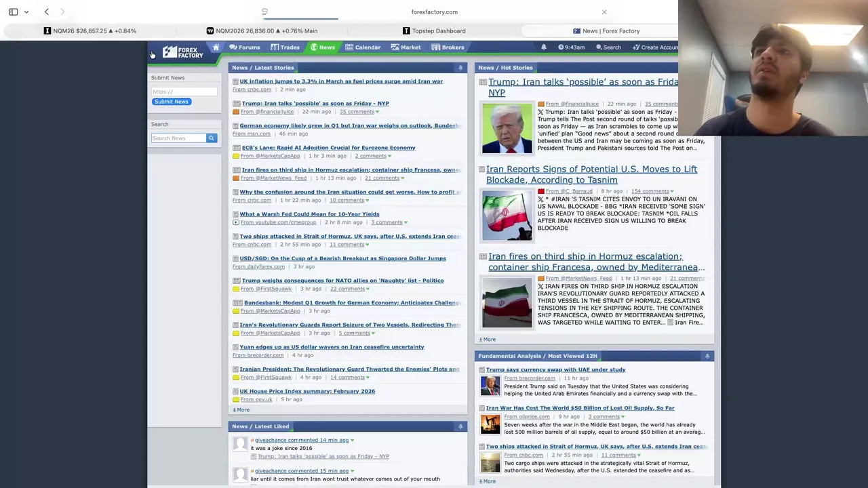
Task: Click From brecorder.com under Yuan edges up
Action: [258, 355]
